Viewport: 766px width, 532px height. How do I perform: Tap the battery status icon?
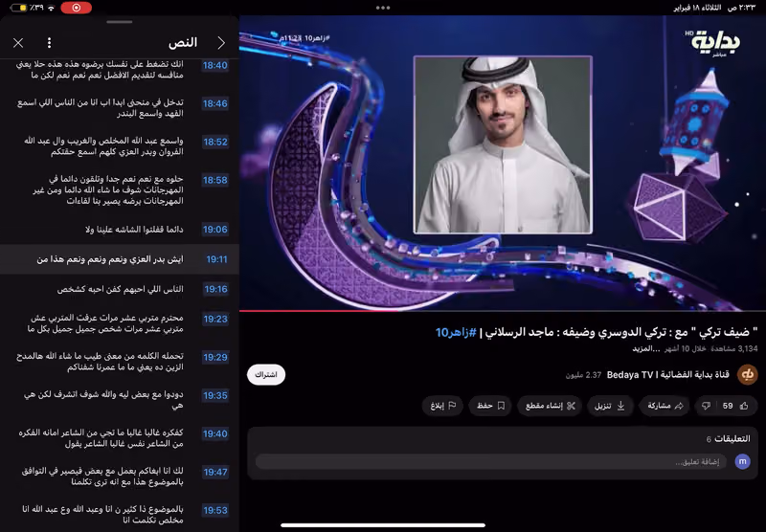pyautogui.click(x=18, y=8)
